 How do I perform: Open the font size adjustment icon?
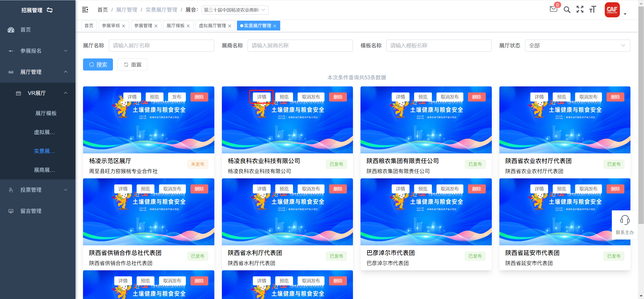coord(593,9)
